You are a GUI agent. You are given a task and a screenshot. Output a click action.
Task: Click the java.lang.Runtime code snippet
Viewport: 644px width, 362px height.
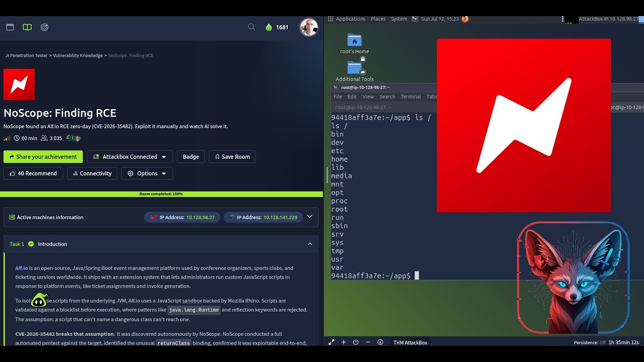194,310
